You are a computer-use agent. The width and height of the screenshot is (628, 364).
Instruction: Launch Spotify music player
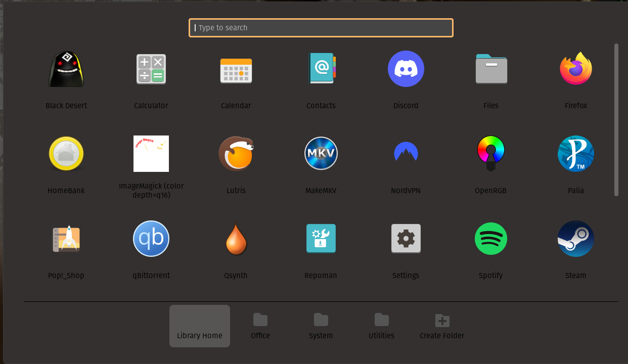tap(491, 239)
